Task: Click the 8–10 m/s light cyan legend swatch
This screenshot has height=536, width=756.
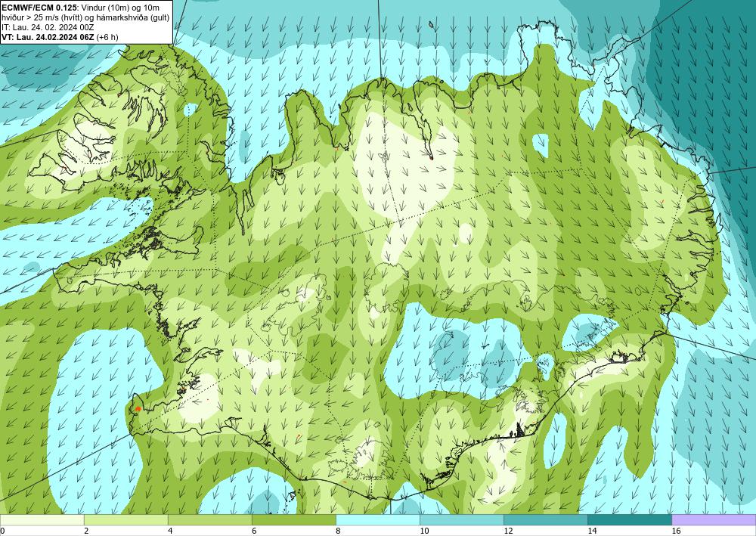Action: (x=378, y=520)
